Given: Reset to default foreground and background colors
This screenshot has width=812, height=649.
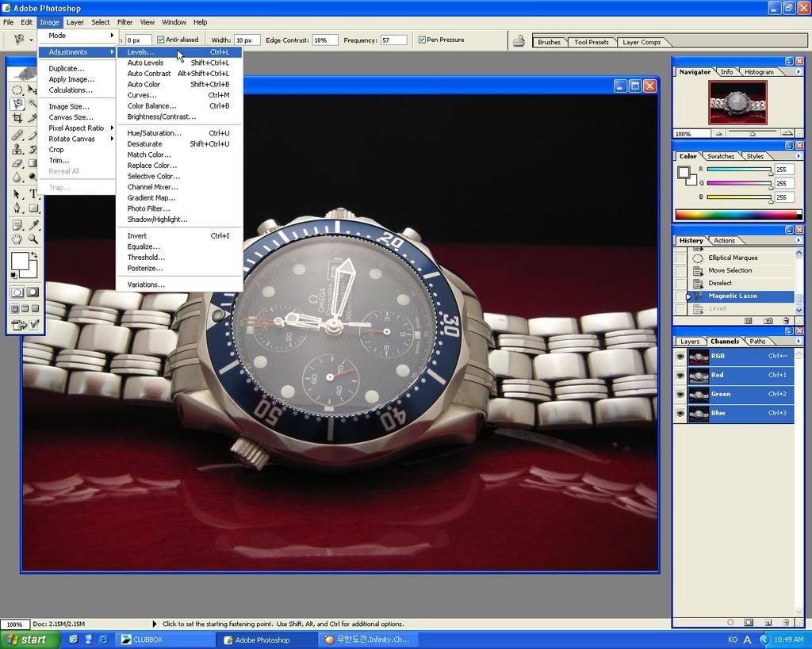Looking at the screenshot, I should tap(14, 275).
